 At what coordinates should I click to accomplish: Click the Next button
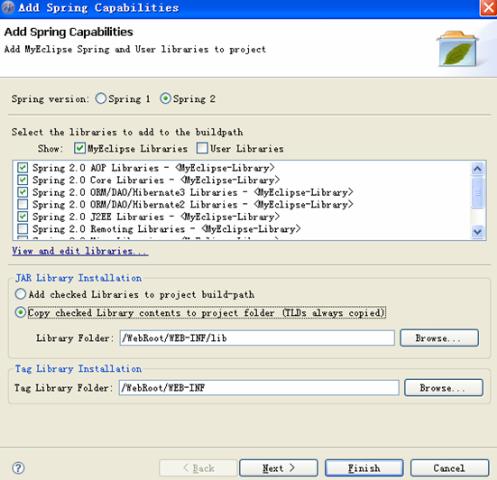click(x=278, y=468)
